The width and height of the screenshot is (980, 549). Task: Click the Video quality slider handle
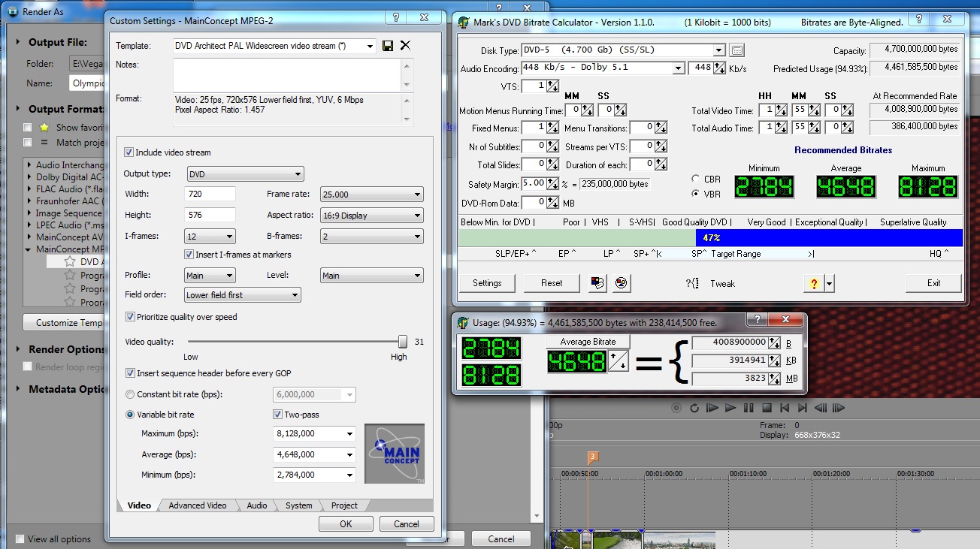point(403,342)
